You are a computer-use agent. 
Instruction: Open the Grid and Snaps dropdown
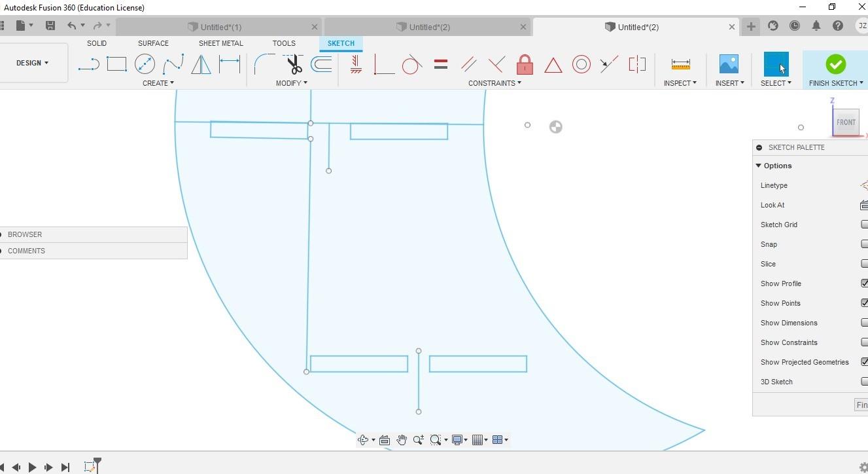pyautogui.click(x=479, y=440)
